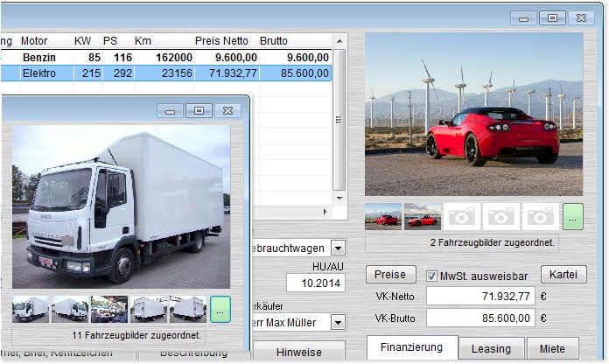Open the Hinweise tab

298,352
